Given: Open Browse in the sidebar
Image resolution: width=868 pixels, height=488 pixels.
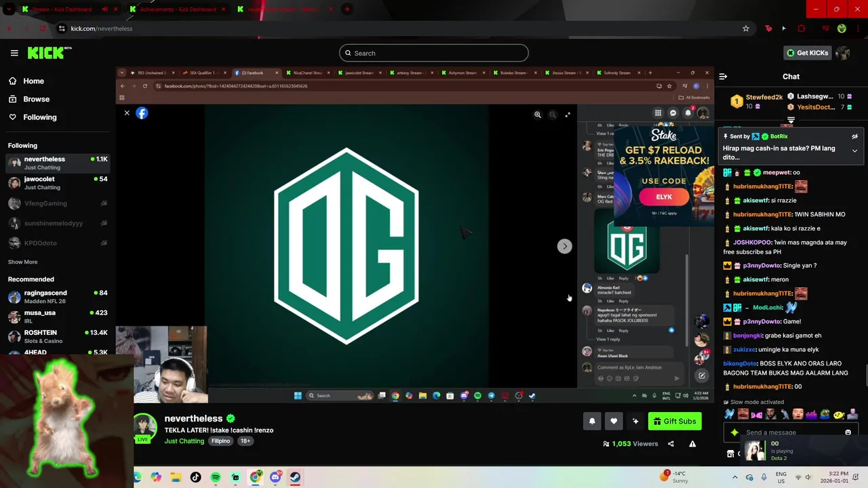Looking at the screenshot, I should tap(28, 99).
